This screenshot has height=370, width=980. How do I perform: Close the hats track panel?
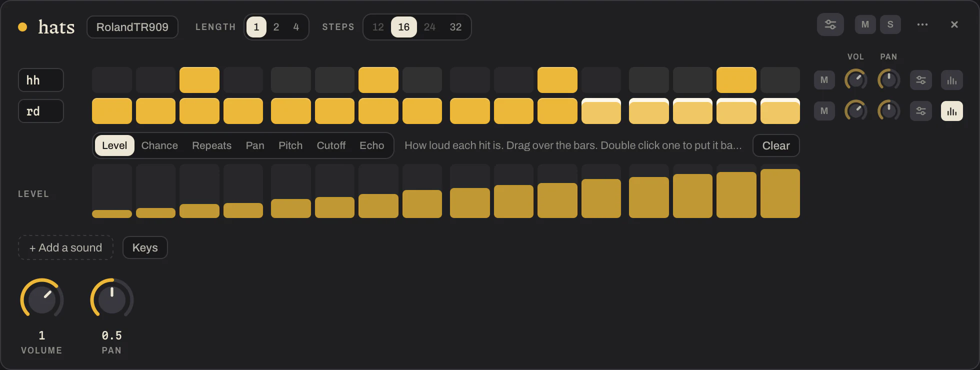tap(954, 24)
